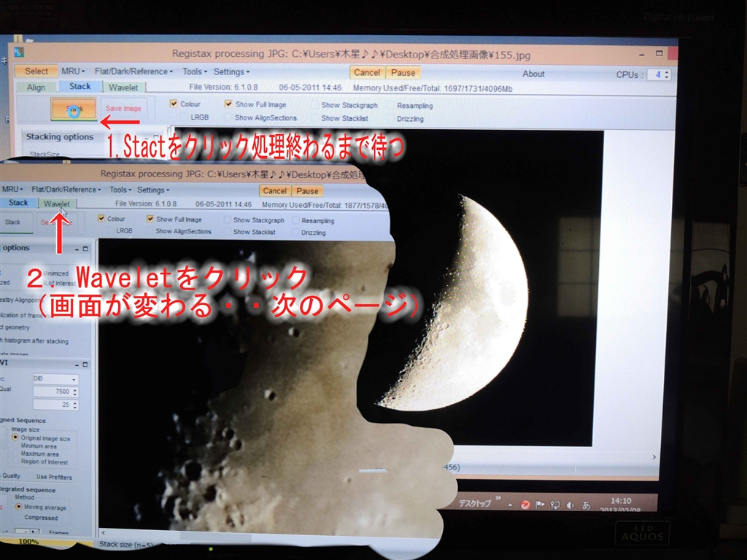Switch to Align tab in back window
The width and height of the screenshot is (747, 560).
[x=36, y=87]
